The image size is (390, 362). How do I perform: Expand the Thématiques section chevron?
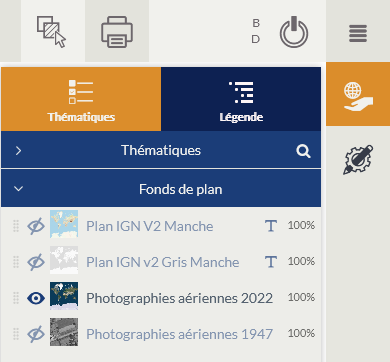[18, 151]
